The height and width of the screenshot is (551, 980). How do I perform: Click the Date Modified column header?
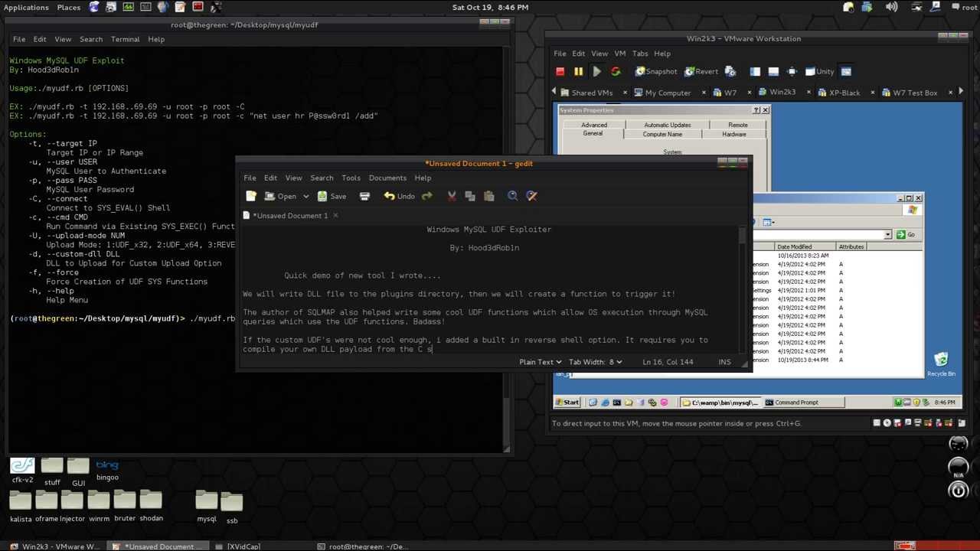805,246
